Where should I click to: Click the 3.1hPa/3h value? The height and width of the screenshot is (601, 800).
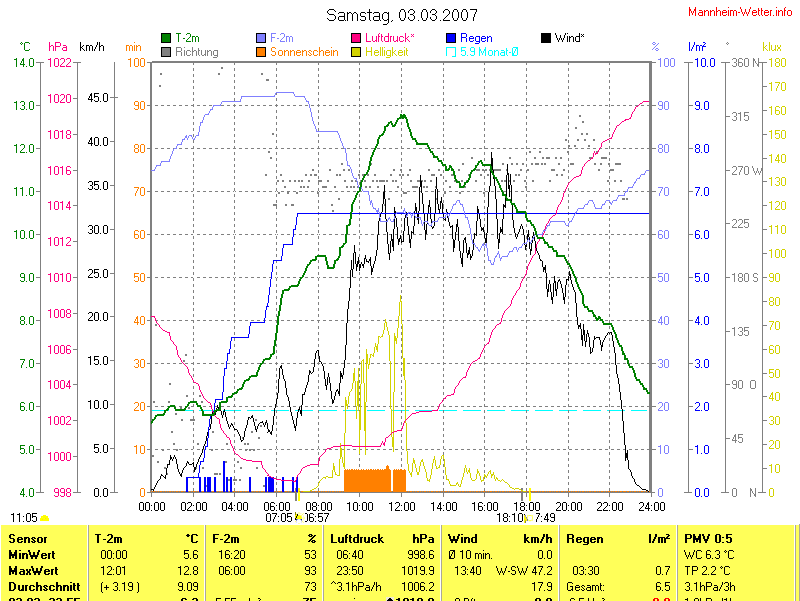(710, 587)
